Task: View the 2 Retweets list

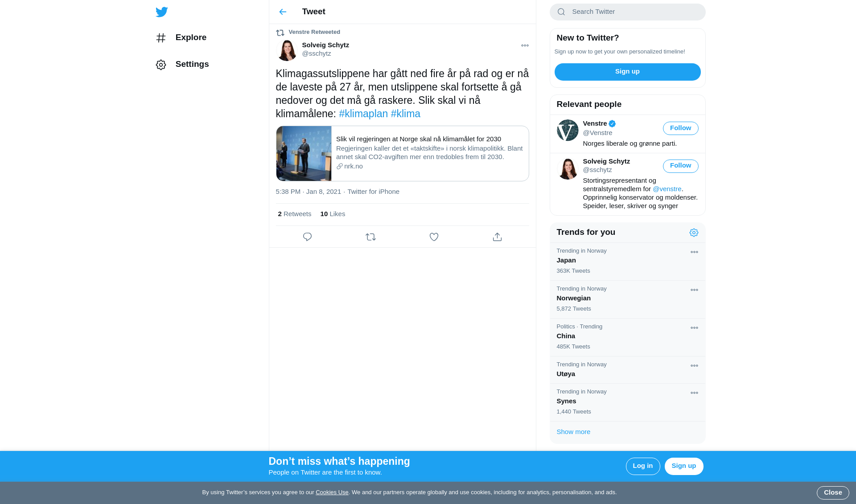Action: 294,214
